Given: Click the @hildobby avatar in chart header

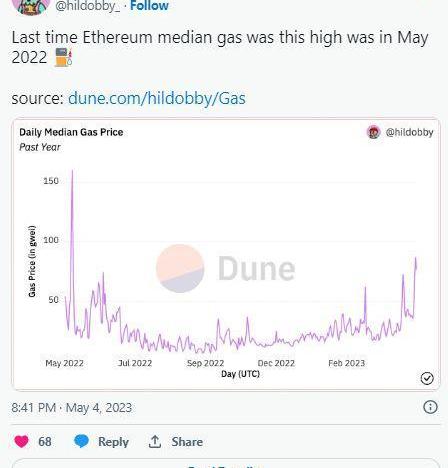Looking at the screenshot, I should click(x=373, y=132).
